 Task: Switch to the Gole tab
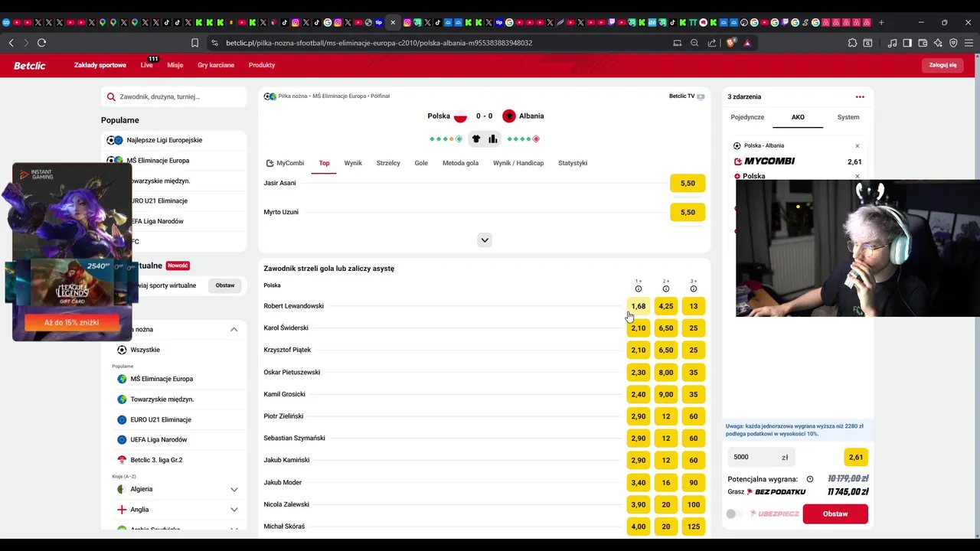(421, 163)
